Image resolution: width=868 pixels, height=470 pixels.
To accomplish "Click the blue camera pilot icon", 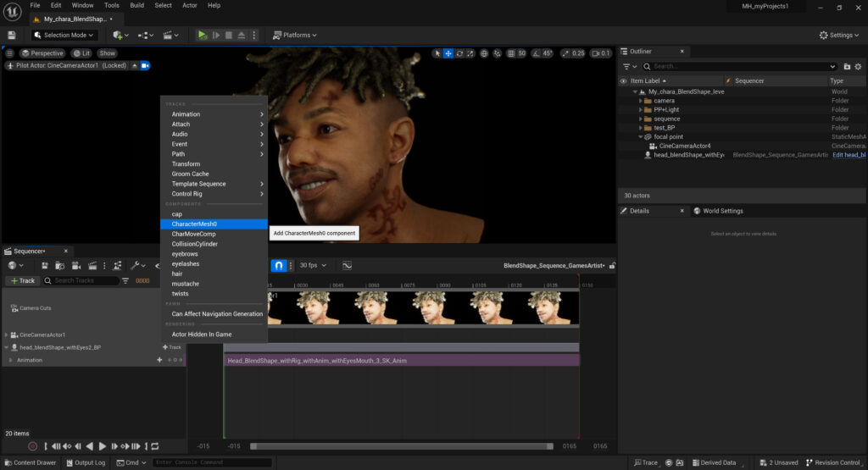I will click(x=145, y=65).
